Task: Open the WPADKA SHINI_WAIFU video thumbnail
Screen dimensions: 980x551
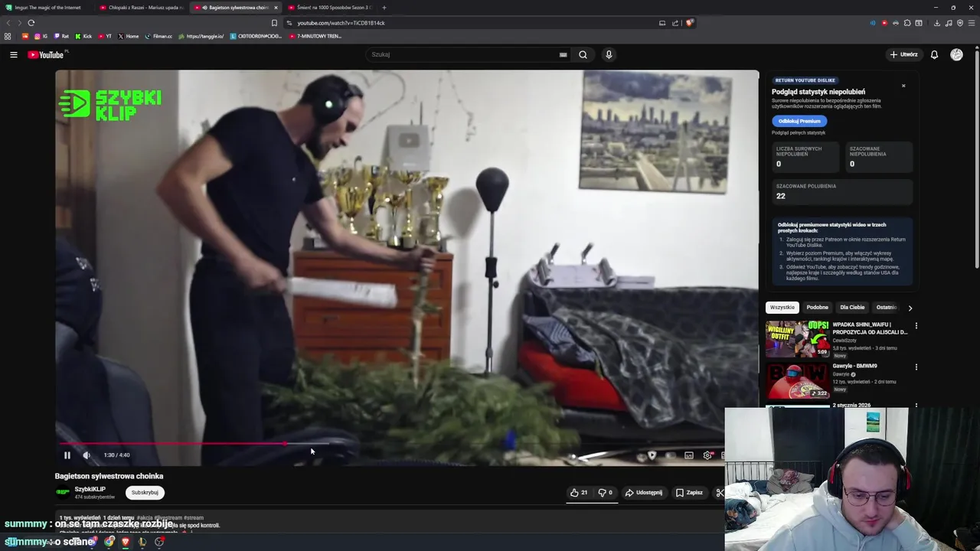Action: [798, 339]
